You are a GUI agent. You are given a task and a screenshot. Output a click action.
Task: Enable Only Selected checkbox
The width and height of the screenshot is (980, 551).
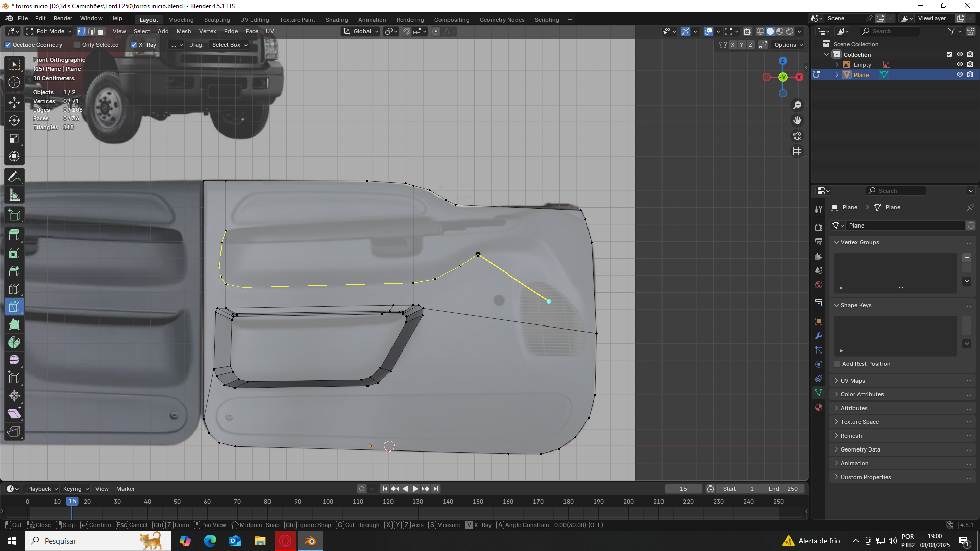[77, 45]
